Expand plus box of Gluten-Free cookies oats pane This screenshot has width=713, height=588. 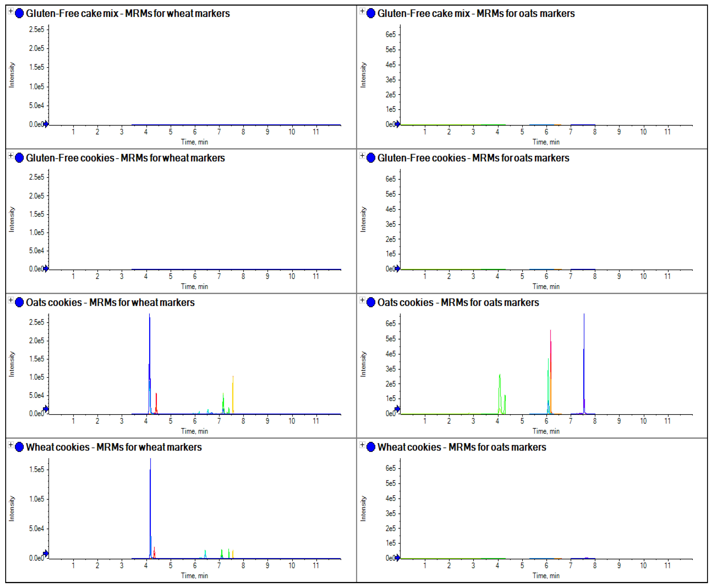coord(362,156)
